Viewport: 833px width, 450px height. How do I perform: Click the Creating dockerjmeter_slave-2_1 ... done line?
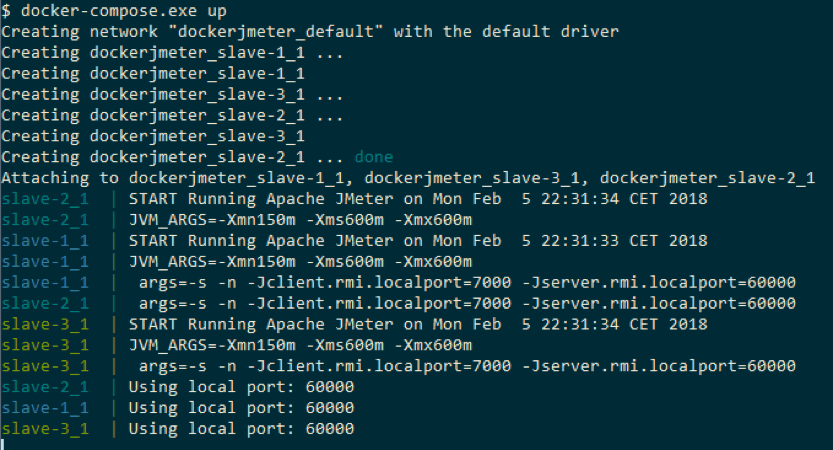pyautogui.click(x=197, y=157)
